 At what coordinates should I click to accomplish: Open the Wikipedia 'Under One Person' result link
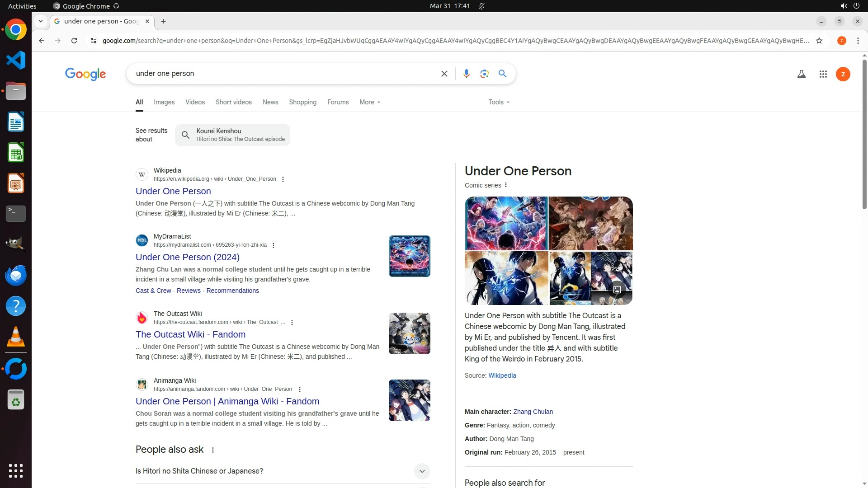[173, 191]
